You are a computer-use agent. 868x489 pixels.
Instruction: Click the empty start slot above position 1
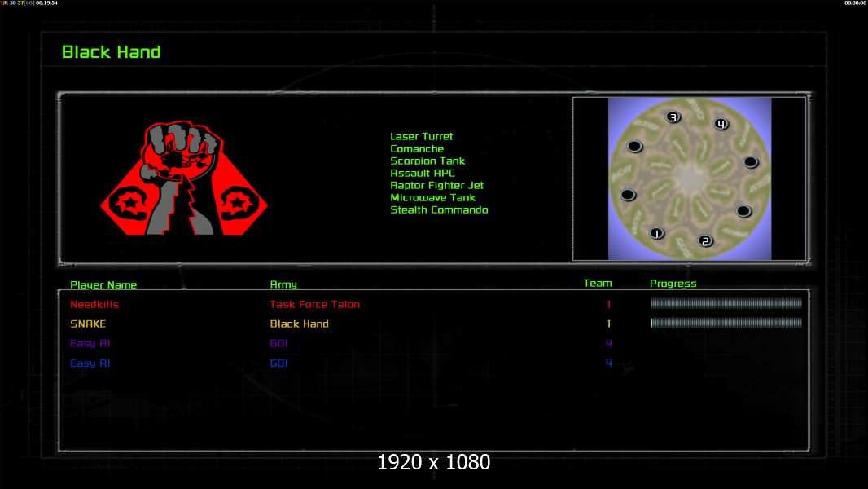click(627, 195)
